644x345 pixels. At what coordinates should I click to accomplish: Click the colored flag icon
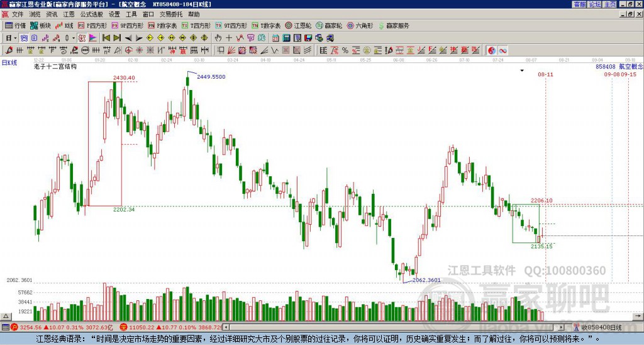[93, 38]
